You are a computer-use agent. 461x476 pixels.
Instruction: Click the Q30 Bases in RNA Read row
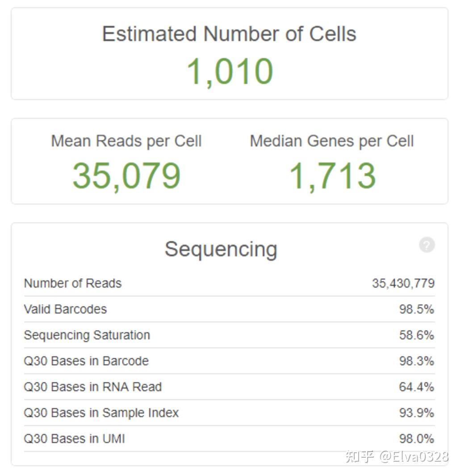pos(92,387)
